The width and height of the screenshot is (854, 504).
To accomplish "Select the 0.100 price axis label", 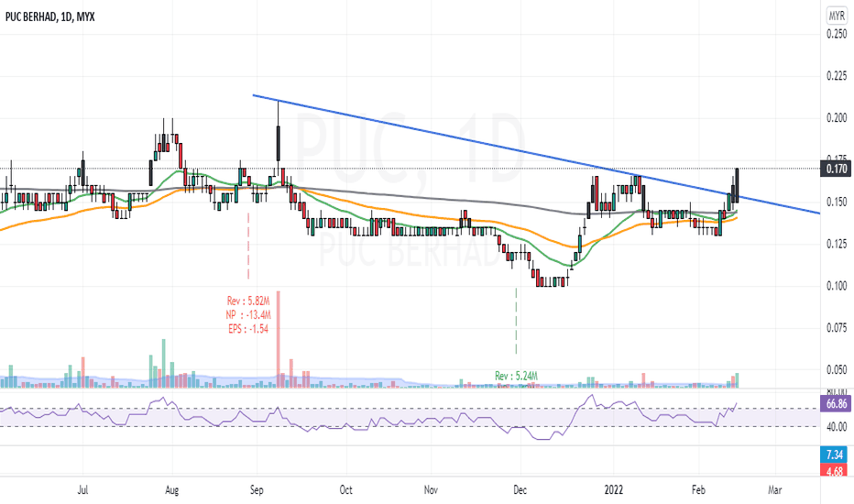I will [837, 286].
